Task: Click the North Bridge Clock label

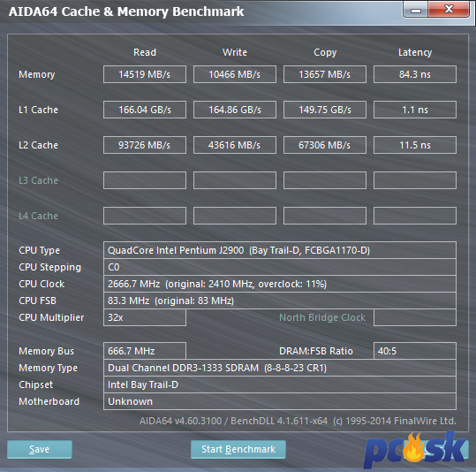Action: point(322,317)
